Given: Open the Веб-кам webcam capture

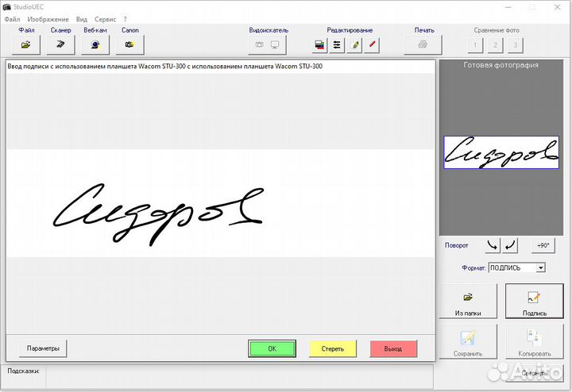Looking at the screenshot, I should click(95, 44).
